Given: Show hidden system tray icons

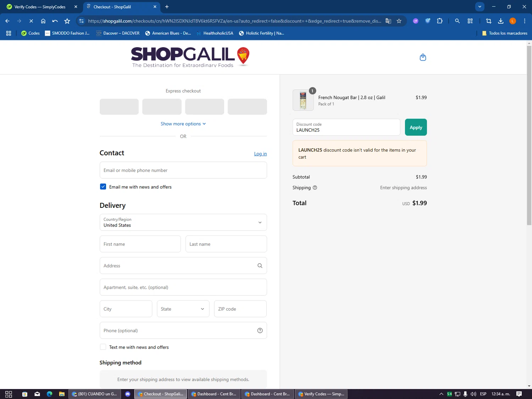Looking at the screenshot, I should click(x=441, y=394).
